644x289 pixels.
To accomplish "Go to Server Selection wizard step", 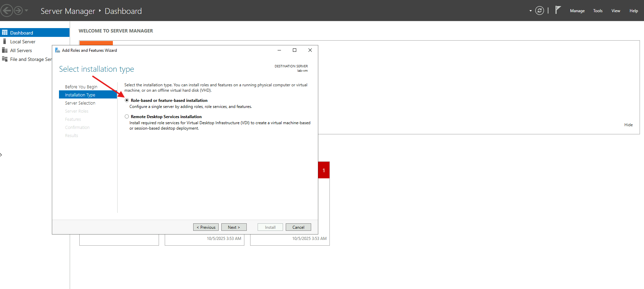I will pyautogui.click(x=80, y=103).
